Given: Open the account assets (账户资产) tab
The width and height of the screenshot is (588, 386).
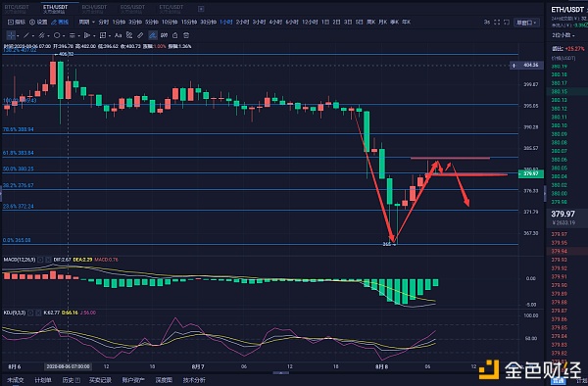Looking at the screenshot, I should pos(133,380).
